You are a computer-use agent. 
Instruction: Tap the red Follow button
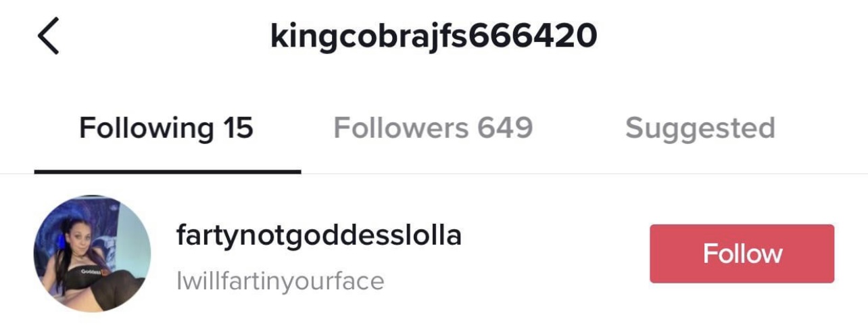pos(742,254)
